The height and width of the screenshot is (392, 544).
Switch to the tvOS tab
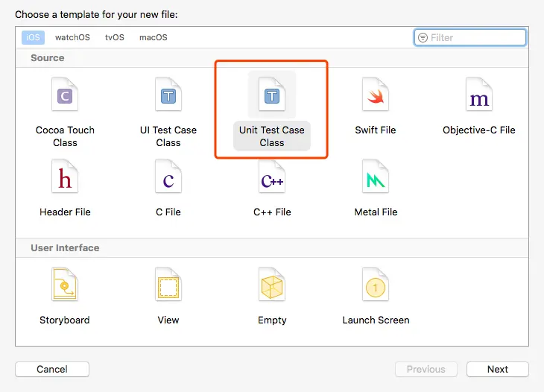point(115,37)
